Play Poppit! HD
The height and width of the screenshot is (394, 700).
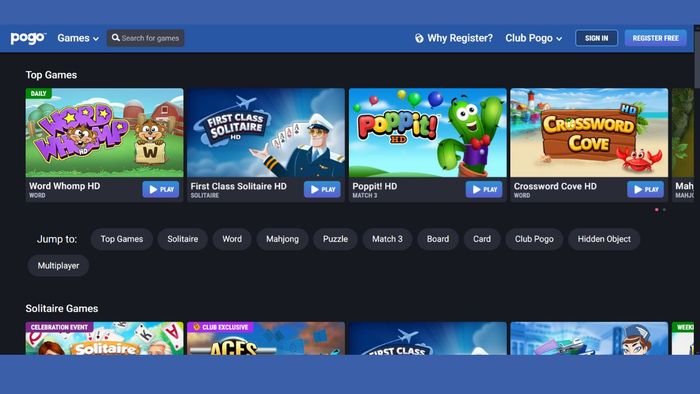[484, 189]
